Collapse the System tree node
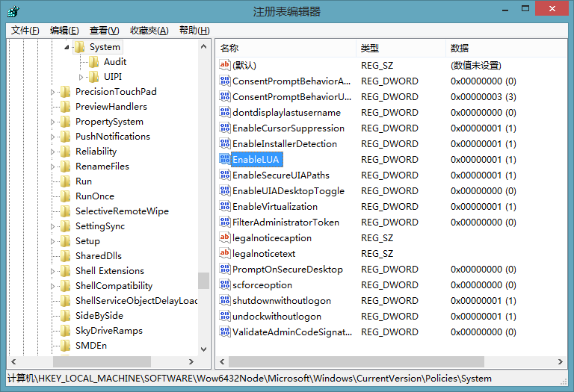 [67, 47]
